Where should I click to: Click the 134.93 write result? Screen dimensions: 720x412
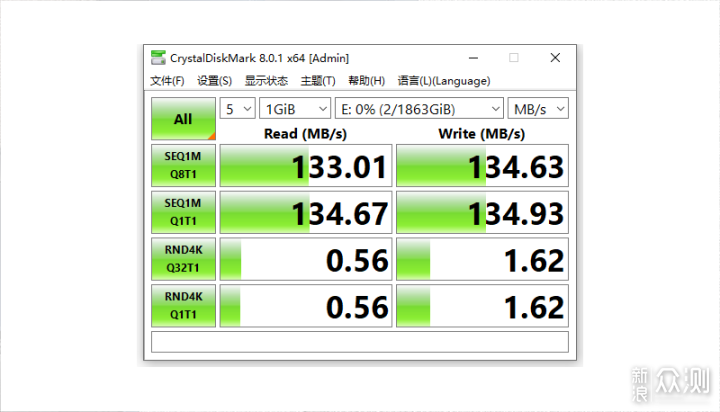coord(482,212)
